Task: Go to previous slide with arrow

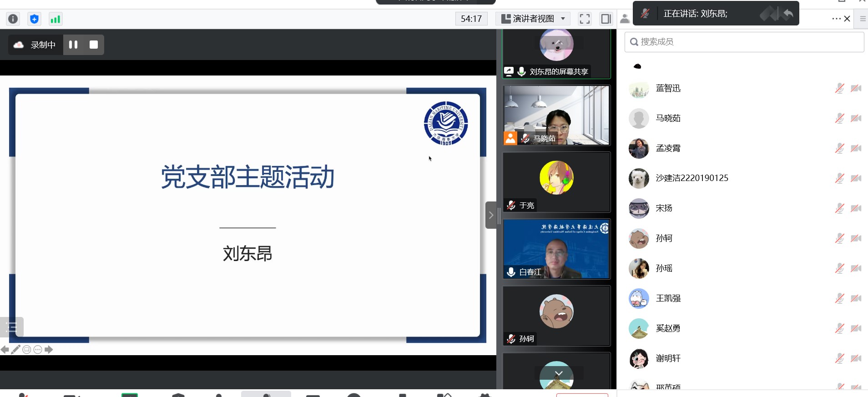Action: click(x=5, y=349)
